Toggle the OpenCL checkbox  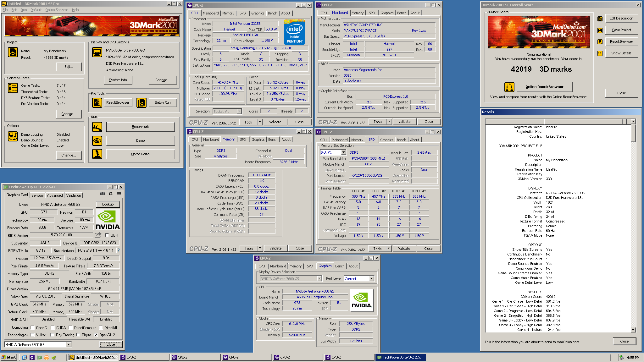[x=32, y=328]
